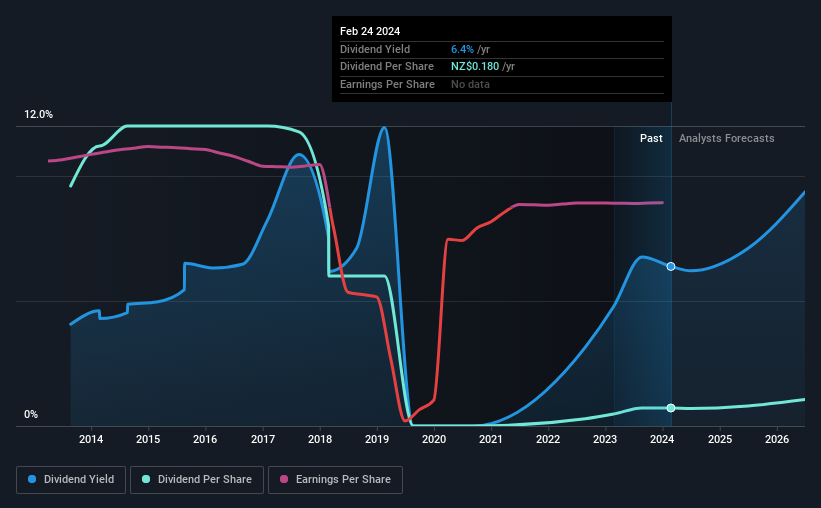Select the blue dividend yield data point marker
This screenshot has width=821, height=508.
pos(671,267)
